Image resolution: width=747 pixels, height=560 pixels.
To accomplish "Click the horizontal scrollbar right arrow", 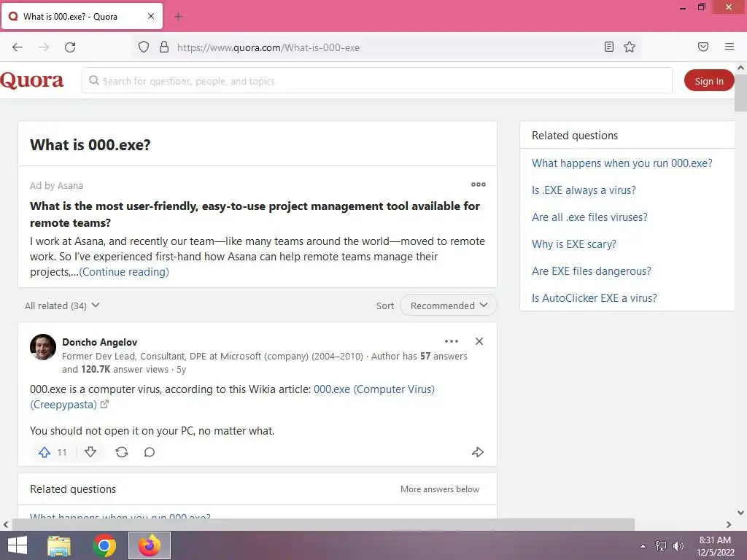I will 729,524.
